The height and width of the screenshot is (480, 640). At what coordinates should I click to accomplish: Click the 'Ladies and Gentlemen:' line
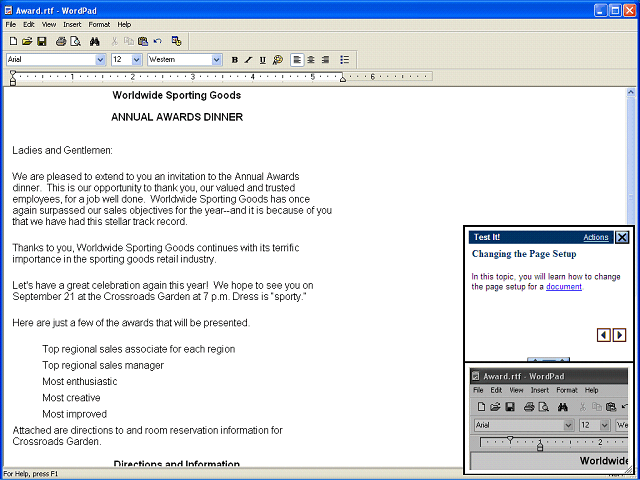[x=62, y=151]
